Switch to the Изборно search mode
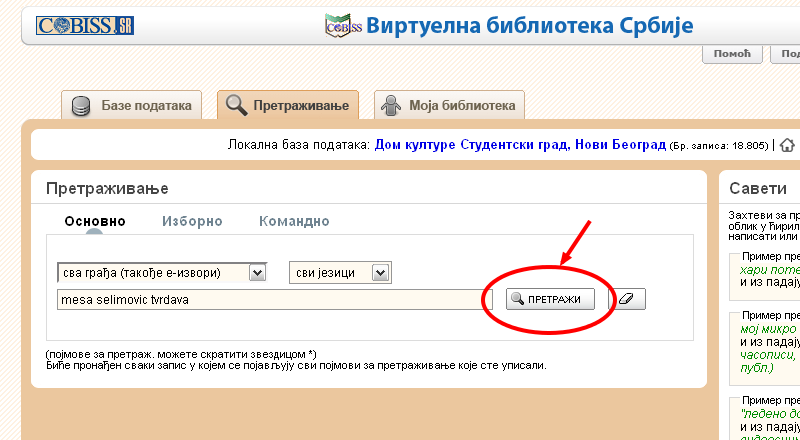 (192, 221)
